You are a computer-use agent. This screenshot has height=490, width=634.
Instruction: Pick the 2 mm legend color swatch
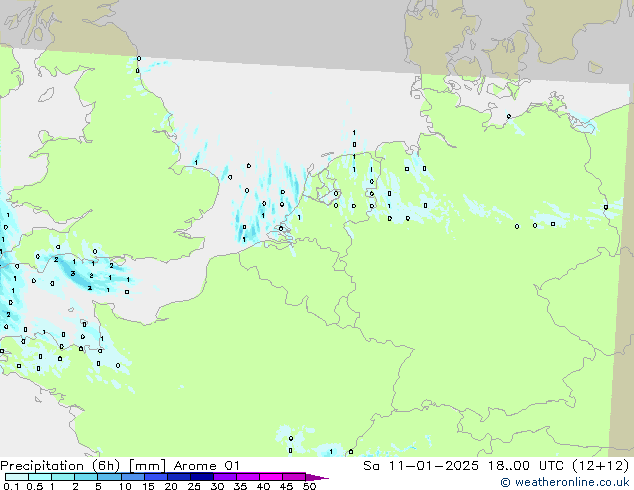(x=87, y=477)
